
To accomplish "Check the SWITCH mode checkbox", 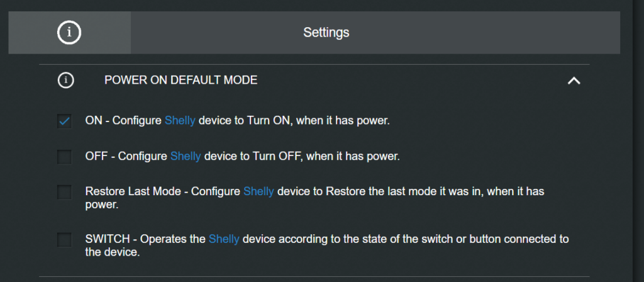I will tap(64, 239).
